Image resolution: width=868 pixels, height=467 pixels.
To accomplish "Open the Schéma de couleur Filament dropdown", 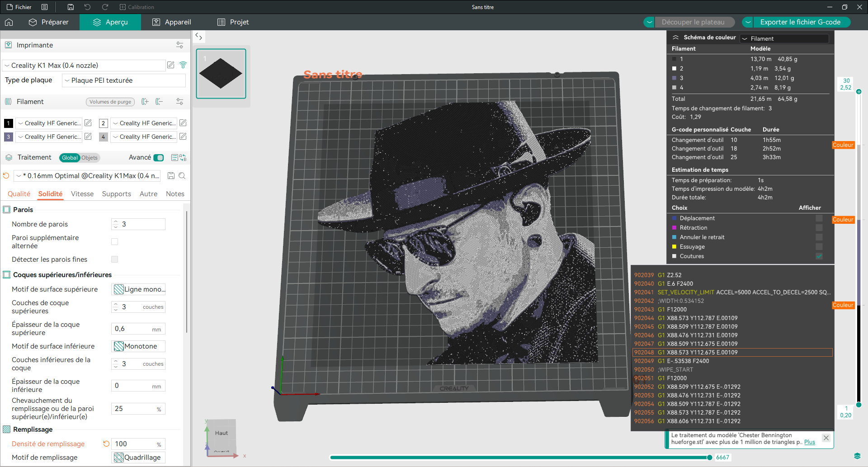I will 784,39.
